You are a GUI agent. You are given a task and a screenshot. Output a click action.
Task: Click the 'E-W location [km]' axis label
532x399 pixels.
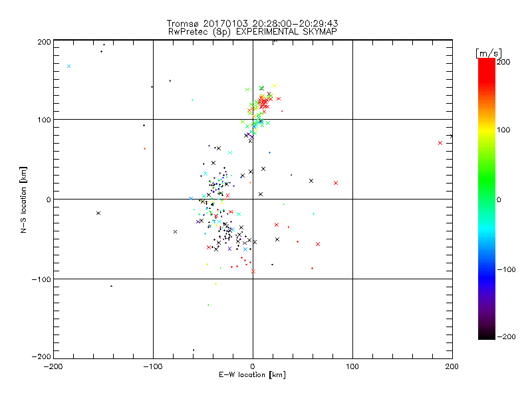click(252, 375)
